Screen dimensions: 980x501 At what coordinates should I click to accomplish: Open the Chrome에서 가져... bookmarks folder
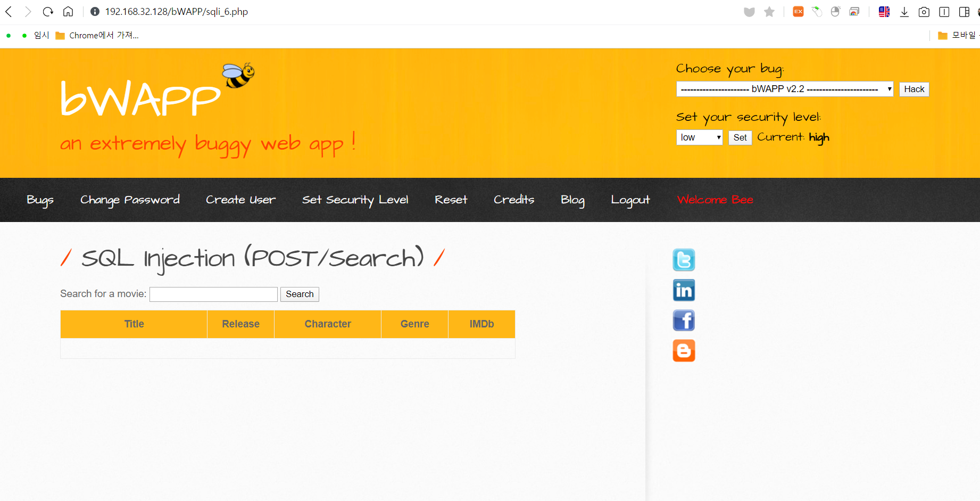click(97, 35)
